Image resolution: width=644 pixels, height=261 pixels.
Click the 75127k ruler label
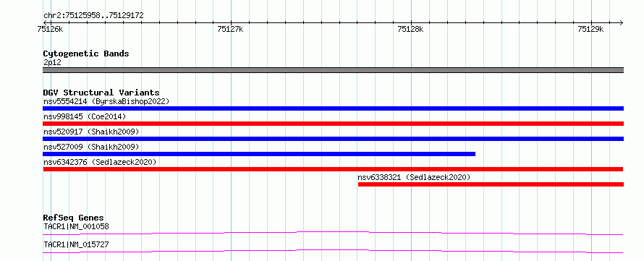(x=230, y=29)
